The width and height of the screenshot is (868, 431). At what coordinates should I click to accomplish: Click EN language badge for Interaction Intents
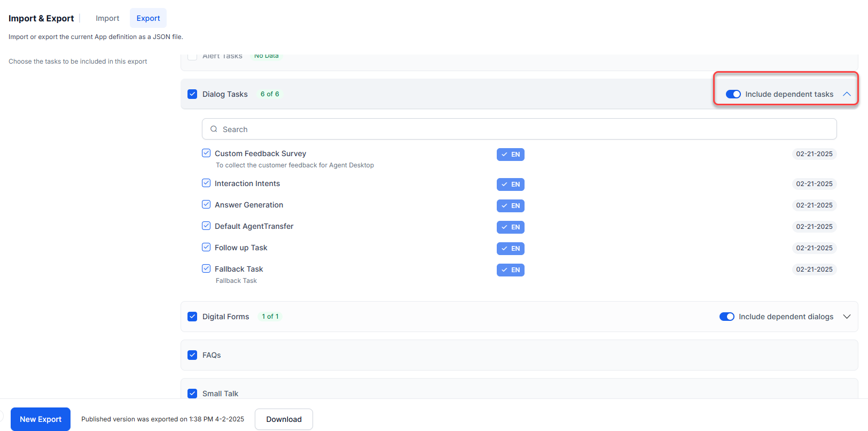point(510,184)
